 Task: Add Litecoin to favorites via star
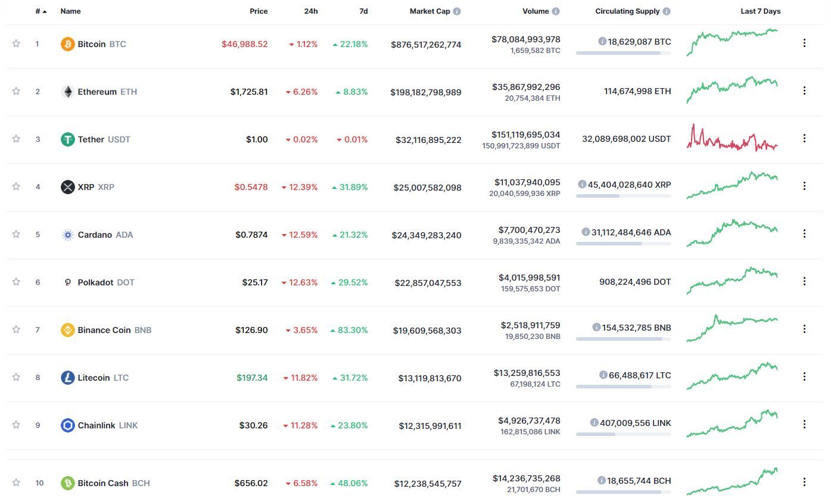[x=16, y=377]
